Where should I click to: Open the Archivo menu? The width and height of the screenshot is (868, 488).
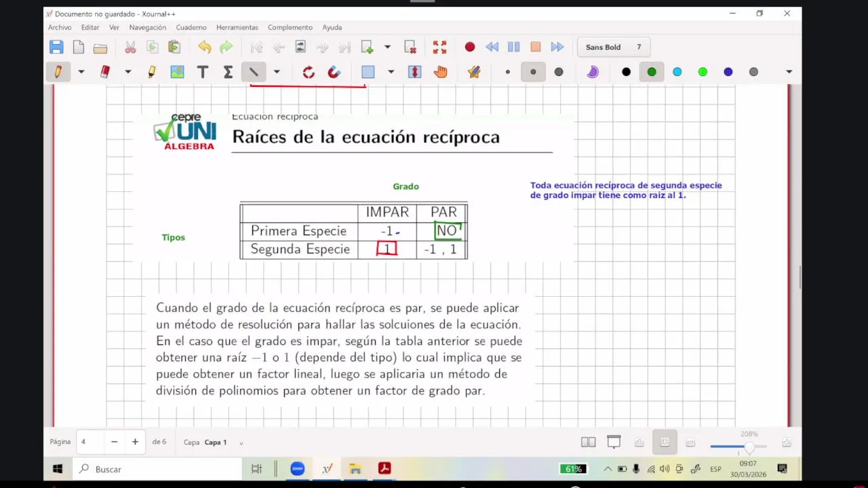pyautogui.click(x=60, y=27)
